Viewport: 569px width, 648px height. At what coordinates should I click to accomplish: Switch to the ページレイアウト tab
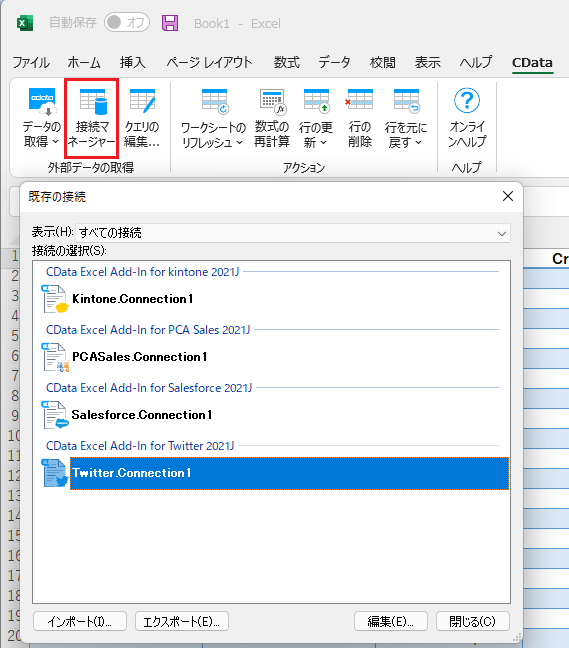[209, 63]
